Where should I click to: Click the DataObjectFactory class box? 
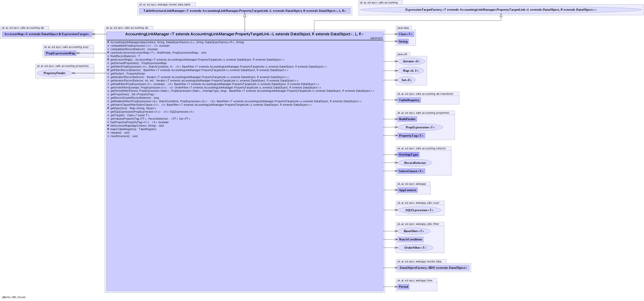(433, 268)
